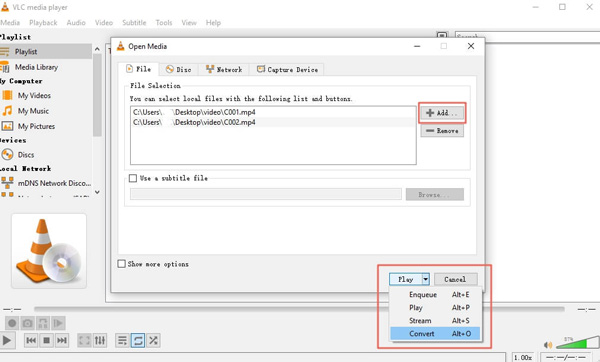Choose Enqueue from the dropdown menu
600x362 pixels.
pyautogui.click(x=435, y=295)
